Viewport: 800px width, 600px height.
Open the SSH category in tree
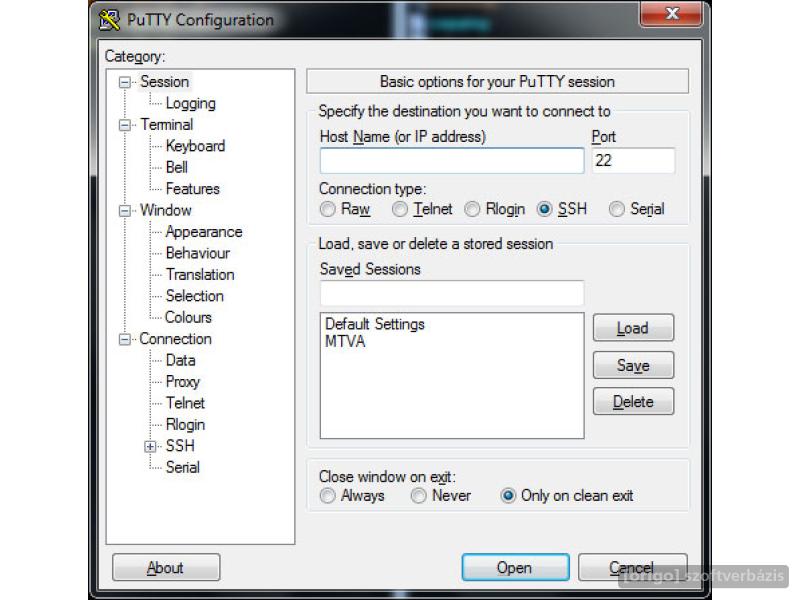[x=180, y=446]
